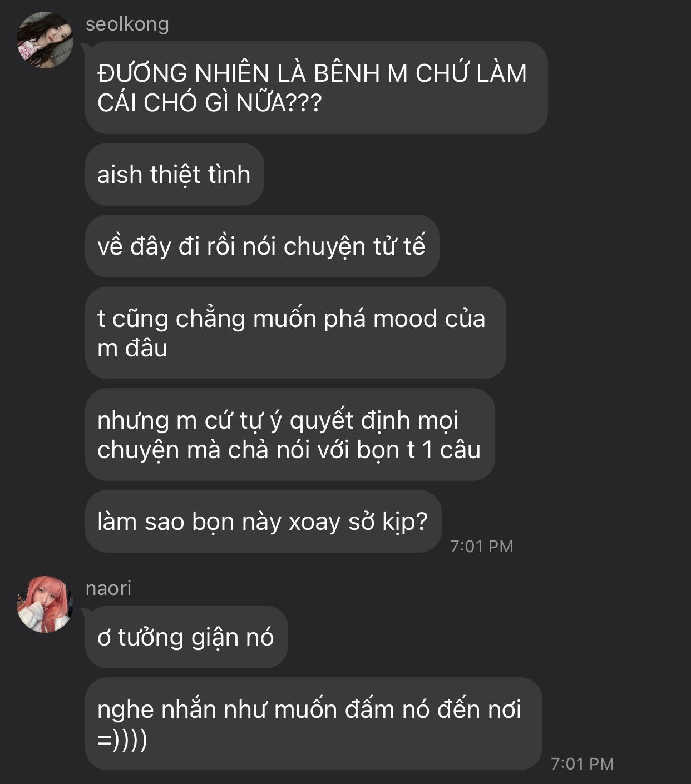Click the phrase "1 câu" in seolkong's message
691x784 pixels.
click(x=451, y=450)
